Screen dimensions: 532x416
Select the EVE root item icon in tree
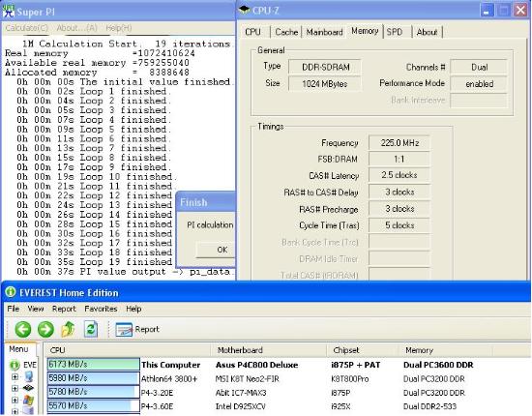(x=15, y=365)
